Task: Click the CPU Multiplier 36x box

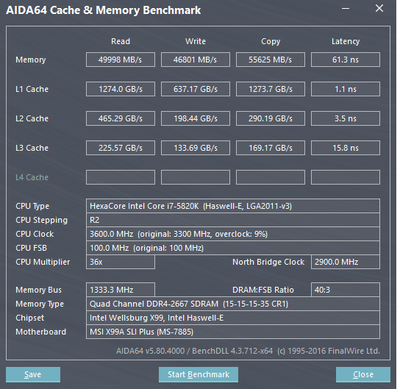Action: pyautogui.click(x=120, y=262)
